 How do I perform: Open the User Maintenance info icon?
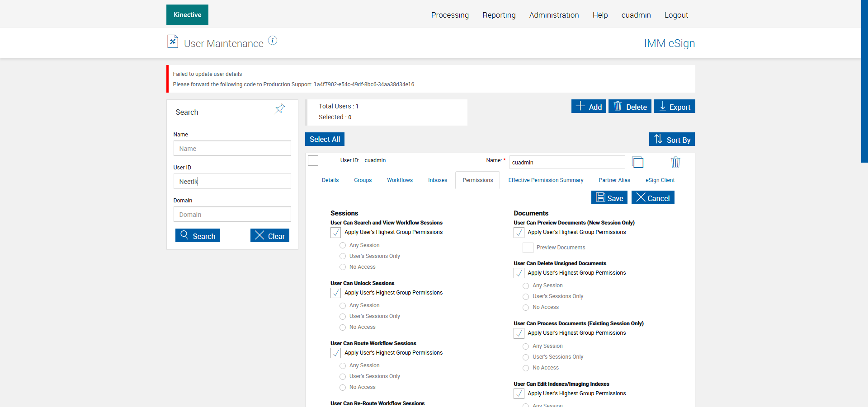tap(273, 41)
